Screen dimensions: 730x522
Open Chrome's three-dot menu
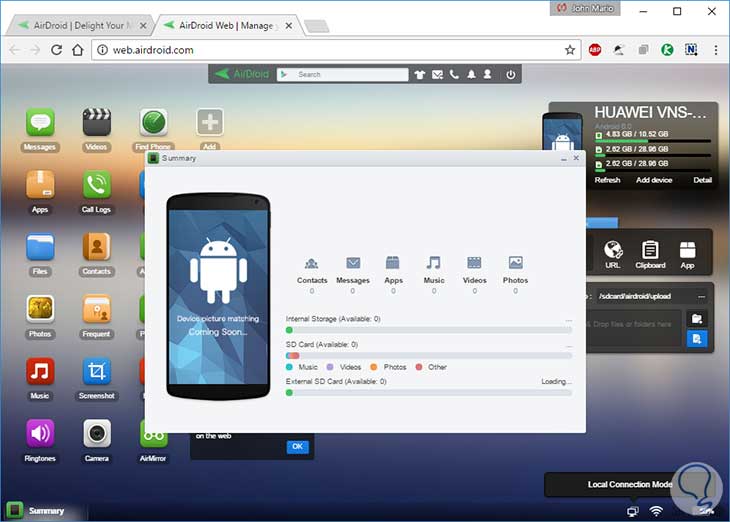716,50
